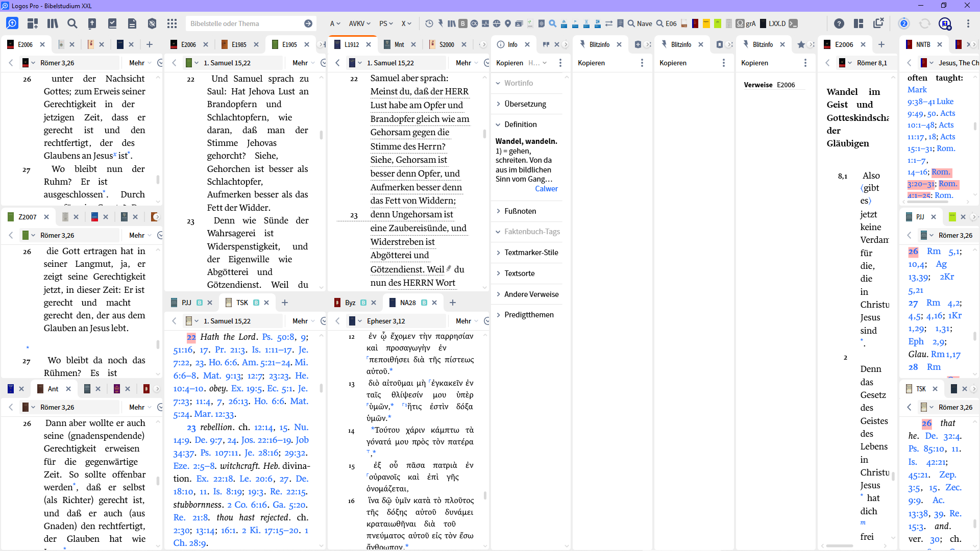The width and height of the screenshot is (980, 551).
Task: Open the yellow book shortcut in toolbar
Action: tap(706, 23)
